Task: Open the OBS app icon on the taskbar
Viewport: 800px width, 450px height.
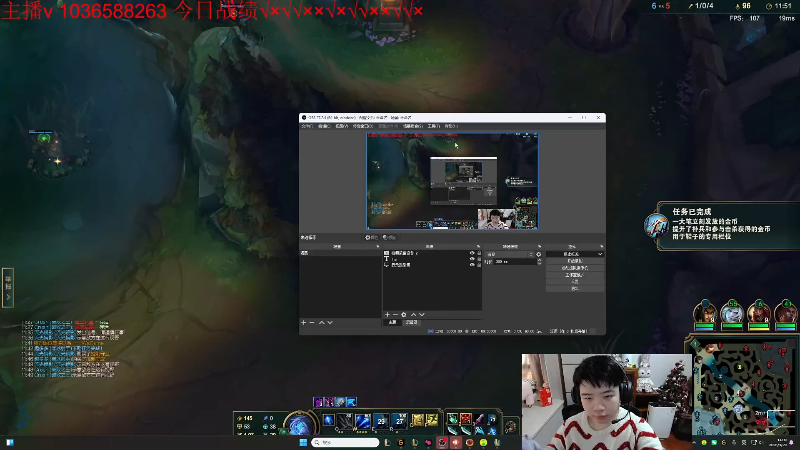Action: point(442,442)
